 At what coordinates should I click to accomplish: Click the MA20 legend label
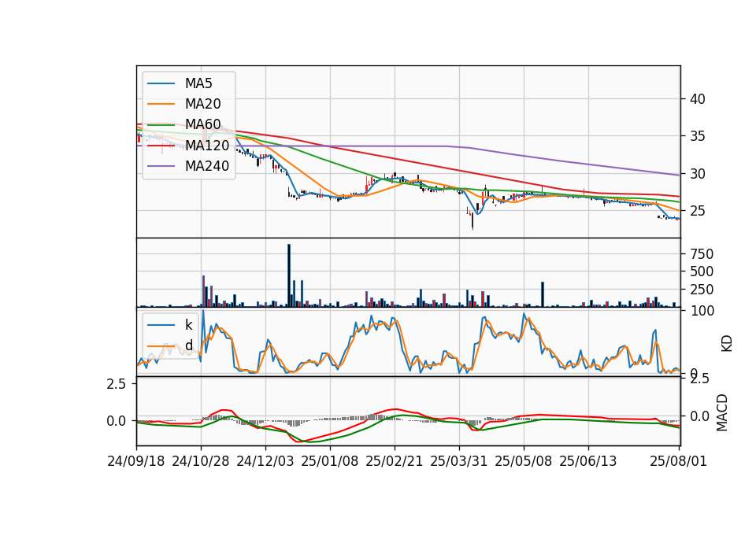203,104
